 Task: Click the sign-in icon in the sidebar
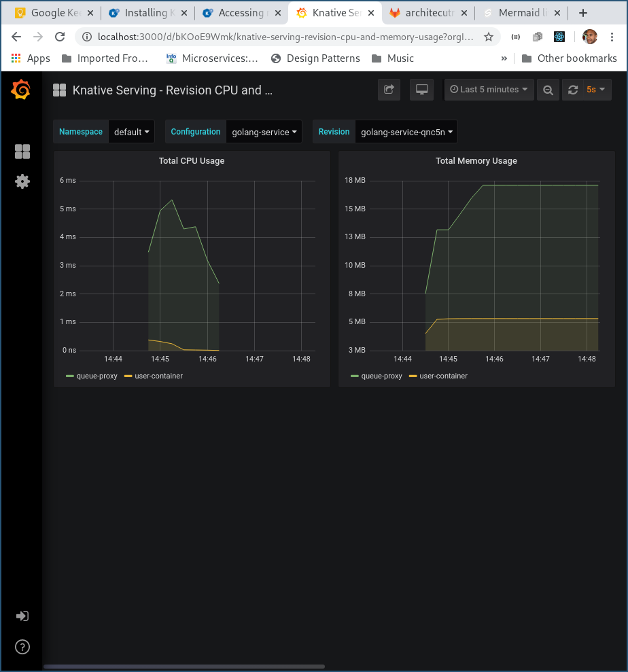22,616
